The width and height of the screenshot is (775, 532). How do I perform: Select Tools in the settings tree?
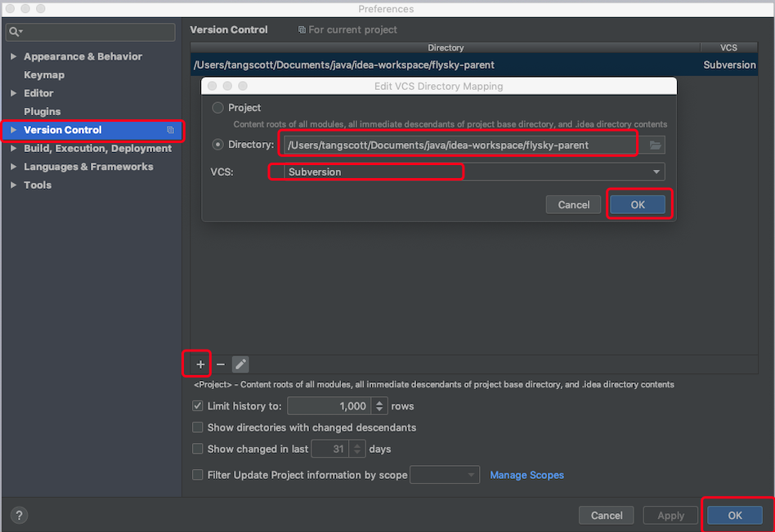(x=38, y=185)
